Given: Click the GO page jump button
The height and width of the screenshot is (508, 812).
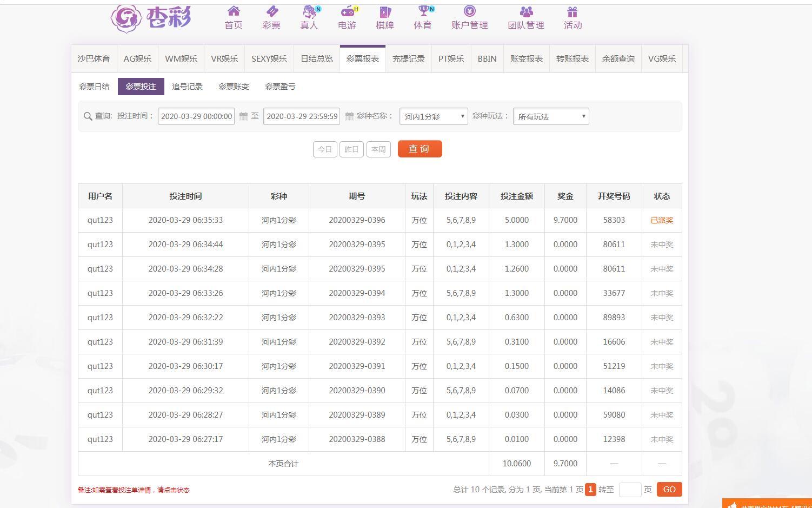Looking at the screenshot, I should click(669, 490).
